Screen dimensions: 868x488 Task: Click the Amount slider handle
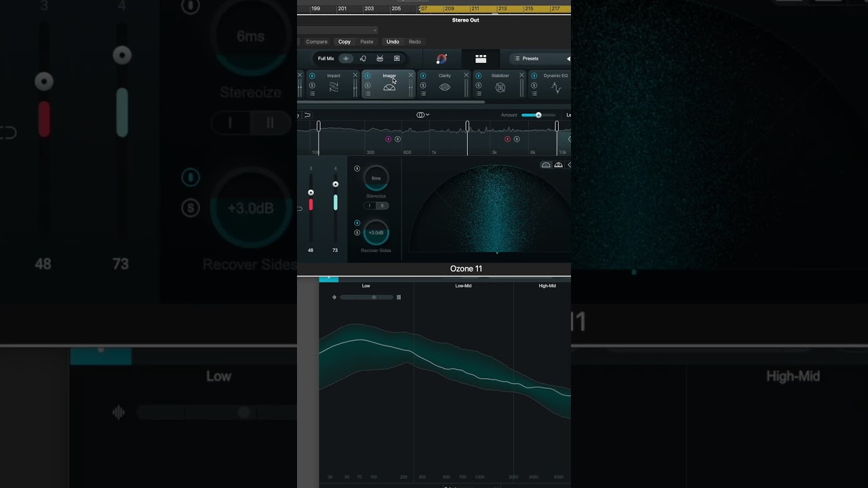(538, 115)
